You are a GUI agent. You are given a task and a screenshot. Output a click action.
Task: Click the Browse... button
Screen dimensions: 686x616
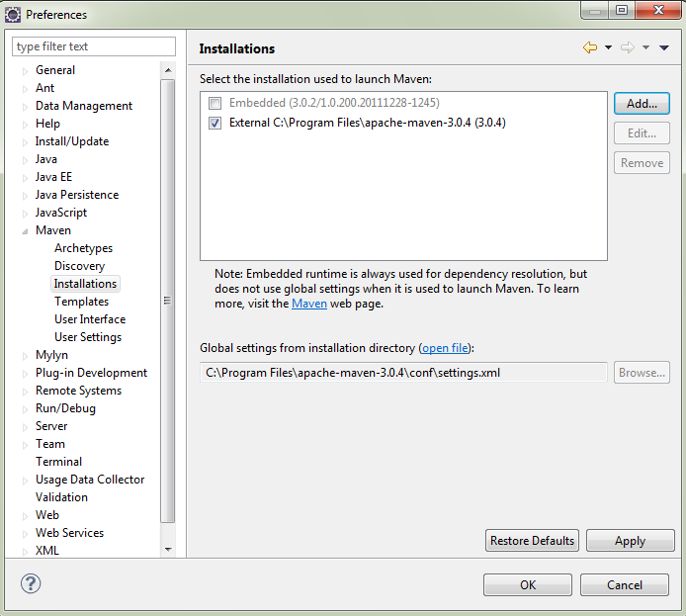642,373
